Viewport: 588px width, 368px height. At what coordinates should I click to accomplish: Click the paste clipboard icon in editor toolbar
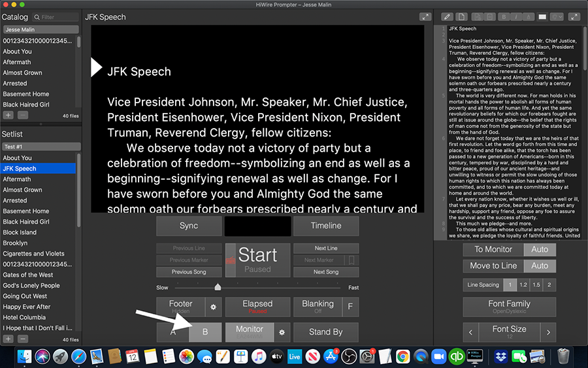[x=489, y=17]
